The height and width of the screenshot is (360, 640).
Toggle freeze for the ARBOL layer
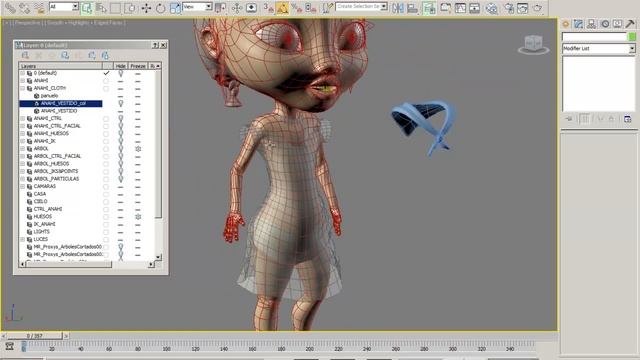coord(138,149)
